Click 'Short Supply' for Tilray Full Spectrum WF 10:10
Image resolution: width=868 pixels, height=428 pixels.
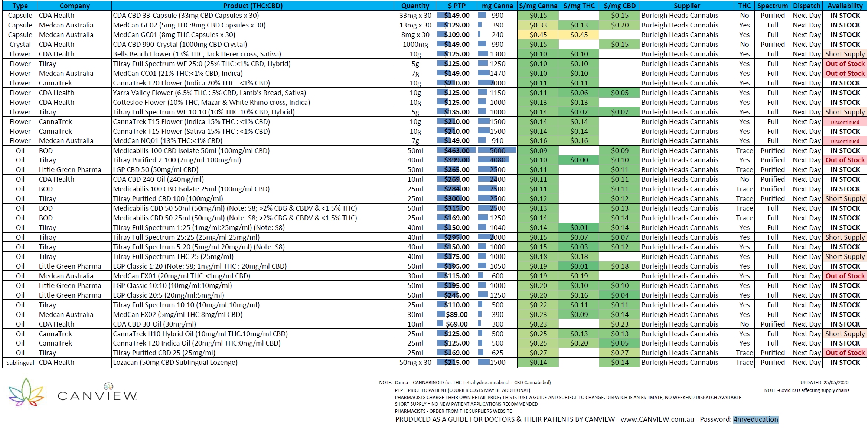click(845, 112)
